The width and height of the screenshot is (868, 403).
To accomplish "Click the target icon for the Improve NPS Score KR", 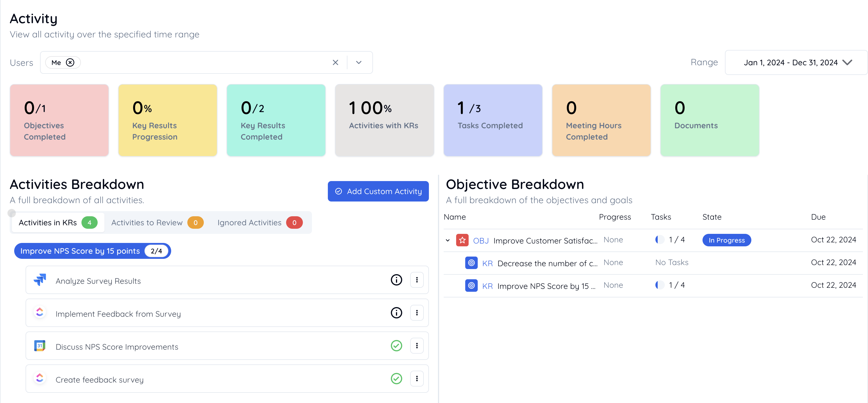I will (471, 286).
